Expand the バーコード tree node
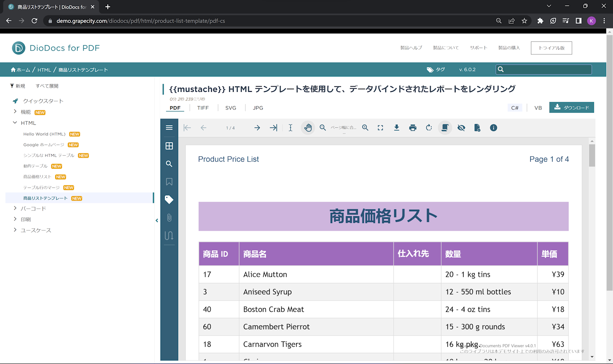Image resolution: width=613 pixels, height=364 pixels. tap(15, 208)
